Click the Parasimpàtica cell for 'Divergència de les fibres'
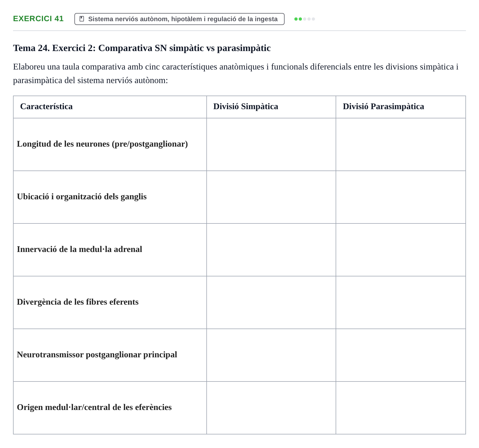This screenshot has width=479, height=448. (x=401, y=302)
